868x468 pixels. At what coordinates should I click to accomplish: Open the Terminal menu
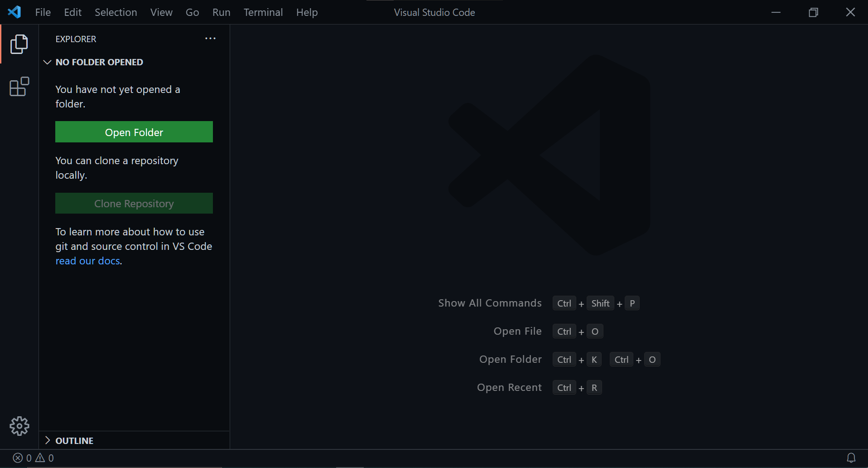coord(263,12)
